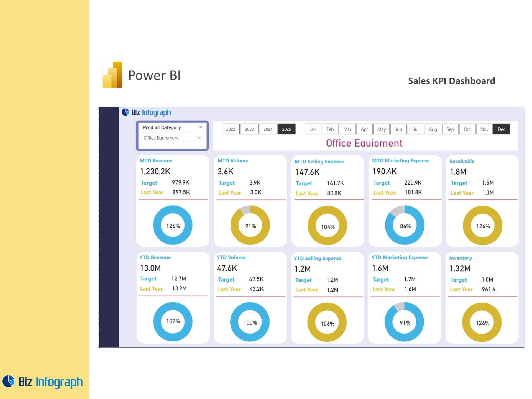Click the Receivable 126% donut chart
Image resolution: width=532 pixels, height=399 pixels.
(482, 226)
